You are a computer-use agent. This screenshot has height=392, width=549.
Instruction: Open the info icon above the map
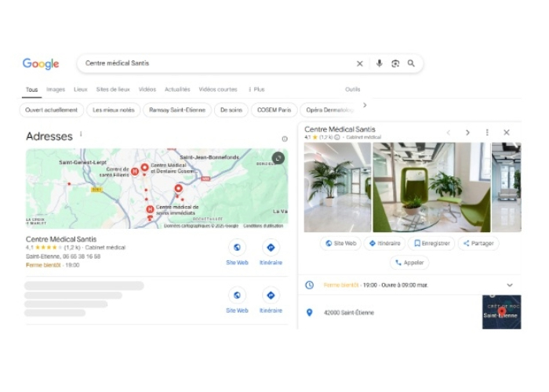point(285,139)
